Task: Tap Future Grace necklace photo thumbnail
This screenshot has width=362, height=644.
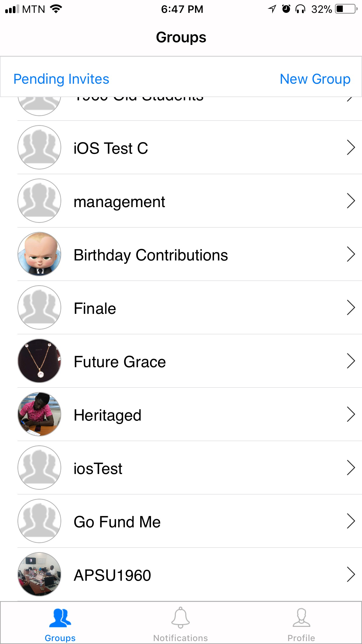Action: tap(39, 361)
